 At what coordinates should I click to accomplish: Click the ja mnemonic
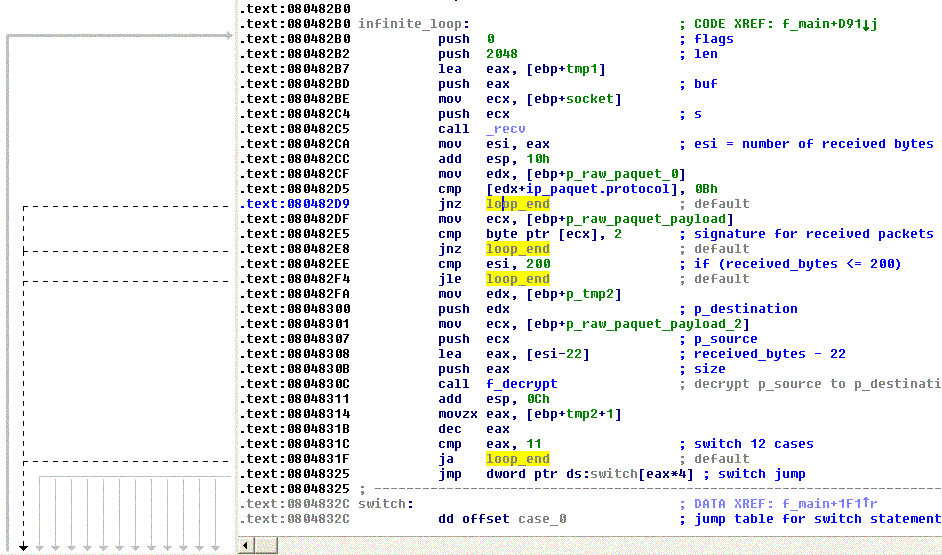(446, 459)
